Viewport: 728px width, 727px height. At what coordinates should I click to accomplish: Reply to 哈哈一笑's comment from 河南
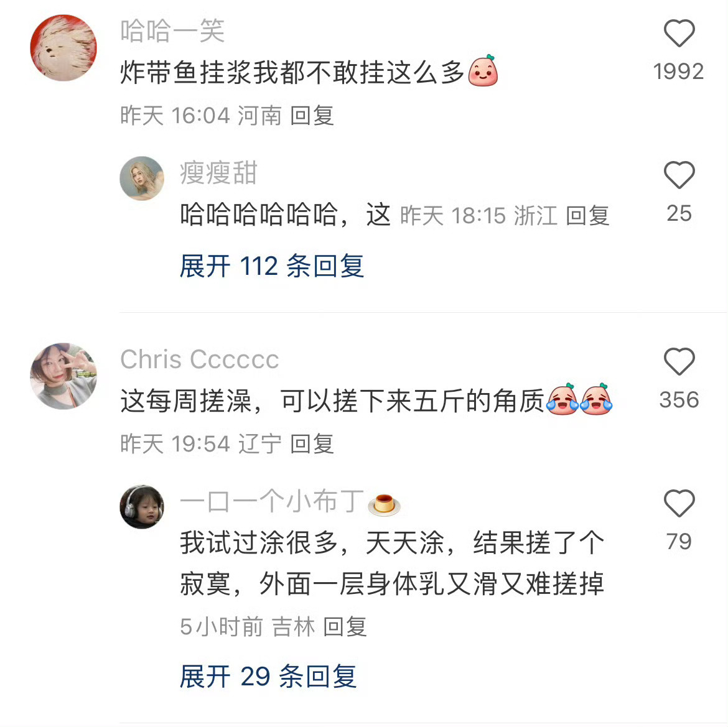click(x=312, y=116)
